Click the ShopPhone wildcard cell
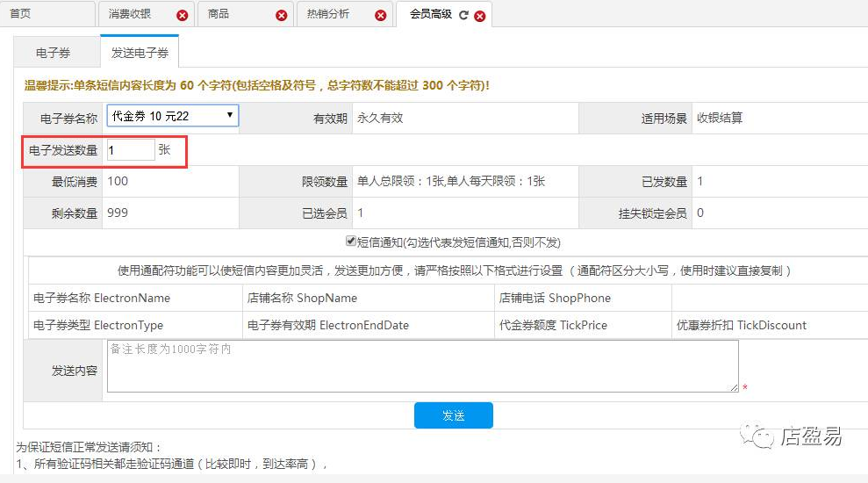Screen dimensions: 868x483 555,298
